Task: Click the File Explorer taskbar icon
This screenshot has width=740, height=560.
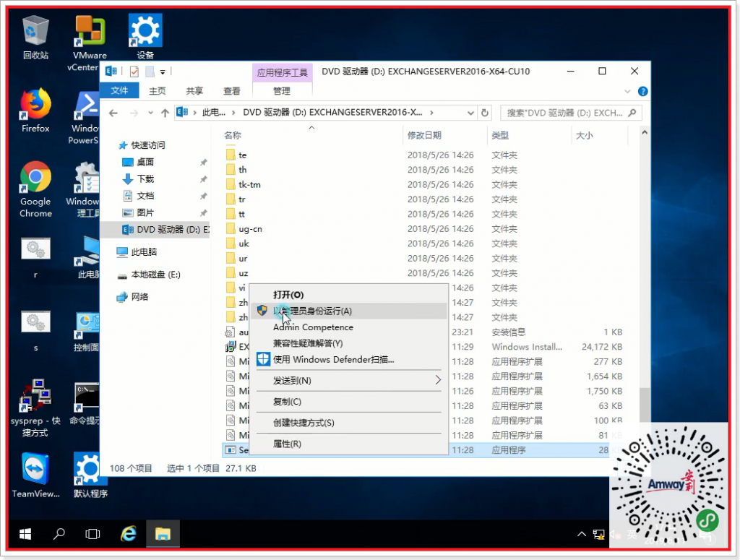Action: (x=163, y=534)
